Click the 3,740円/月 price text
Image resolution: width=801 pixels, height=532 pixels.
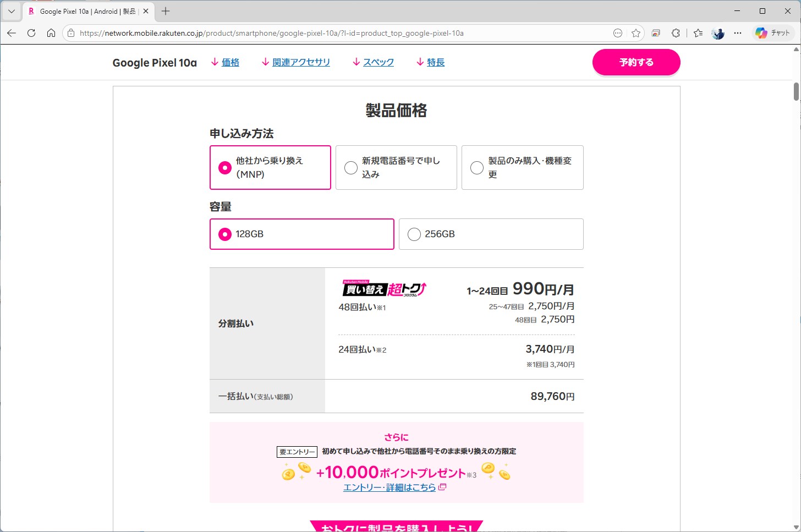[550, 349]
